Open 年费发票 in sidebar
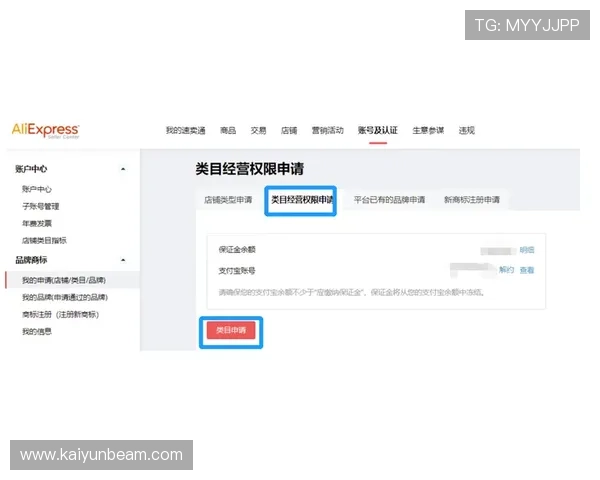This screenshot has width=600, height=480. click(x=37, y=223)
